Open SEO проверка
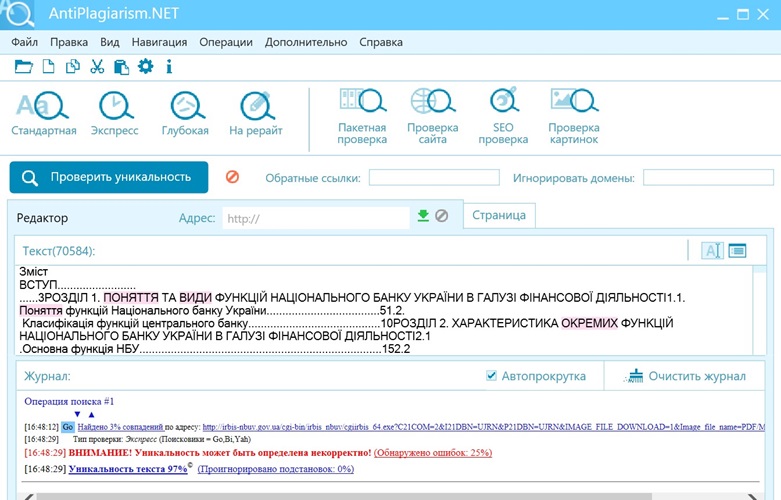Screen dimensions: 781x500 coord(503,116)
